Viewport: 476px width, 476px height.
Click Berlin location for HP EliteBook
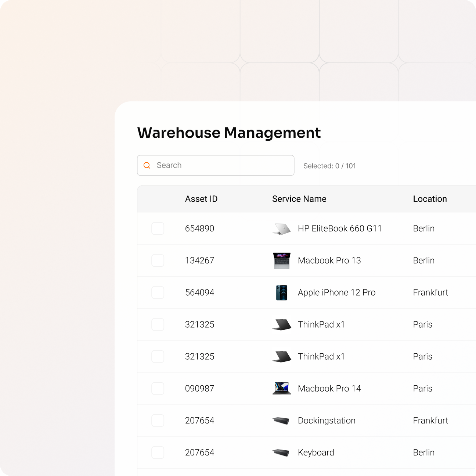[424, 228]
